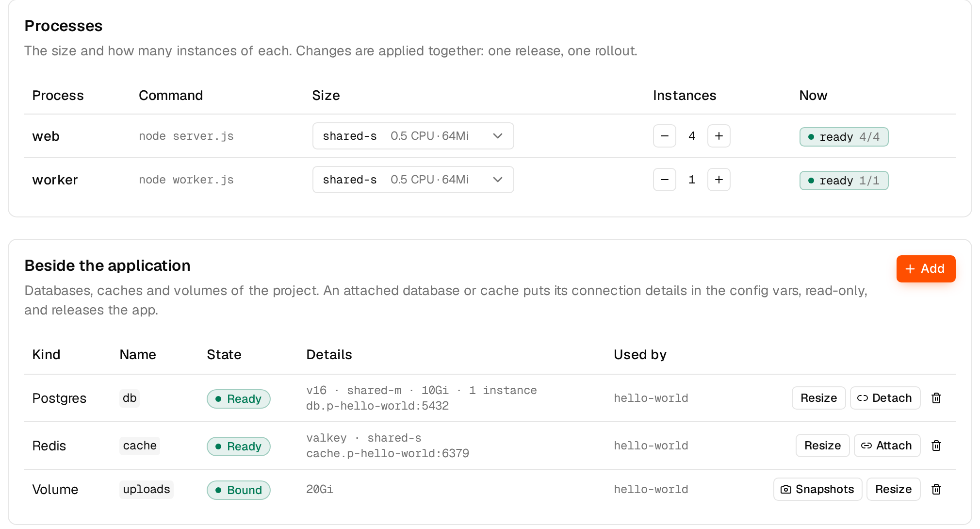Click the Ready badge for Redis

coord(238,446)
